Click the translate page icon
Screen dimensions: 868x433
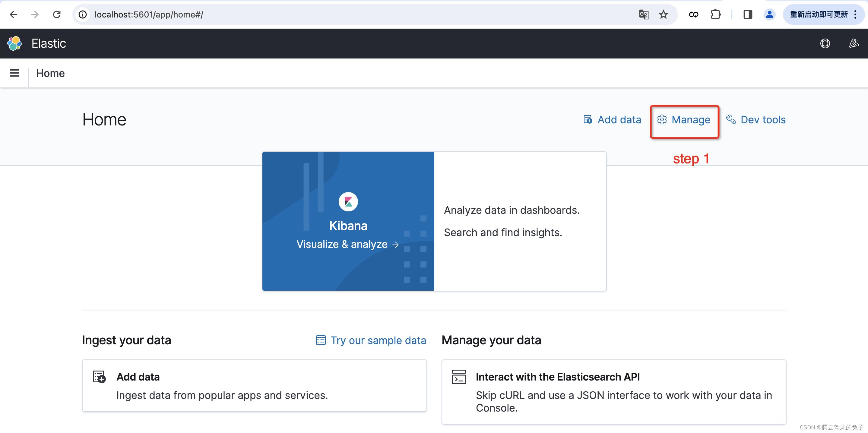644,14
